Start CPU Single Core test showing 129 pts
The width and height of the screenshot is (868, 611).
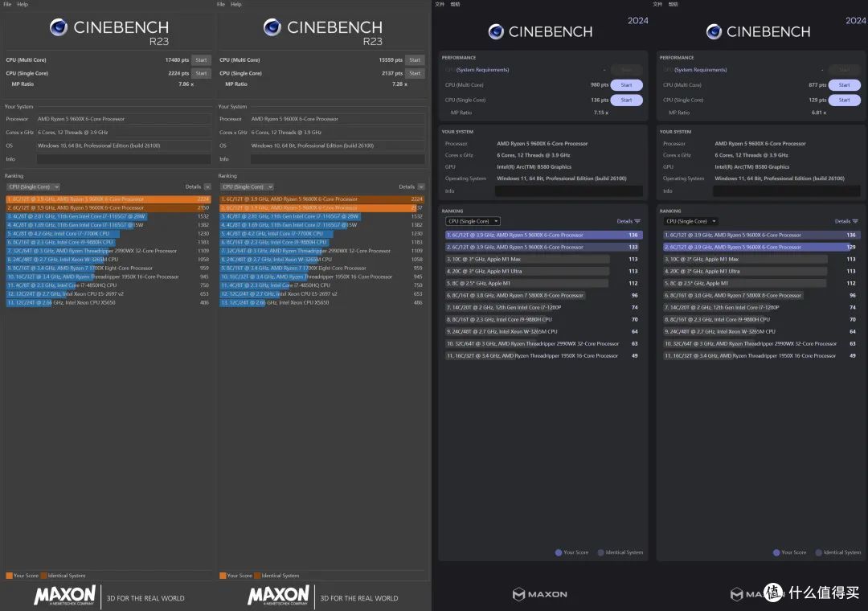pyautogui.click(x=844, y=100)
